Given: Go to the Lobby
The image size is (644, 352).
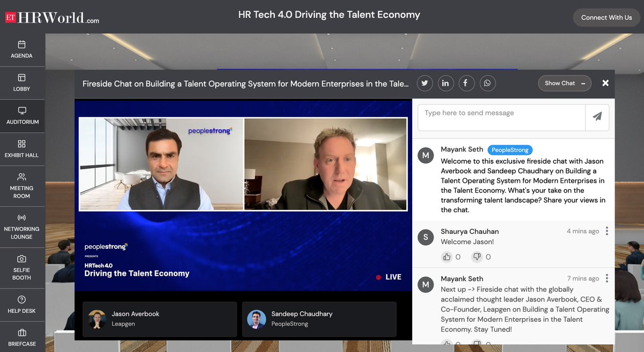Looking at the screenshot, I should pyautogui.click(x=22, y=83).
